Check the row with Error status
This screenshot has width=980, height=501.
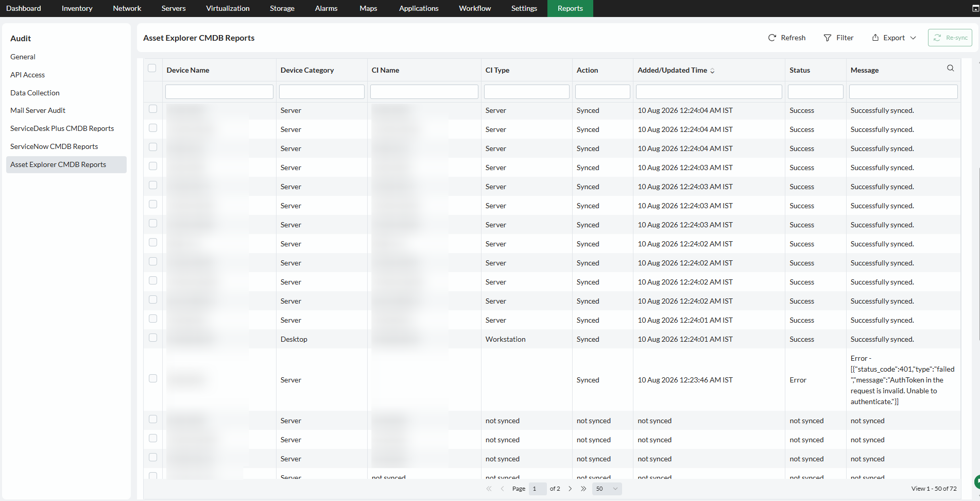click(x=153, y=378)
